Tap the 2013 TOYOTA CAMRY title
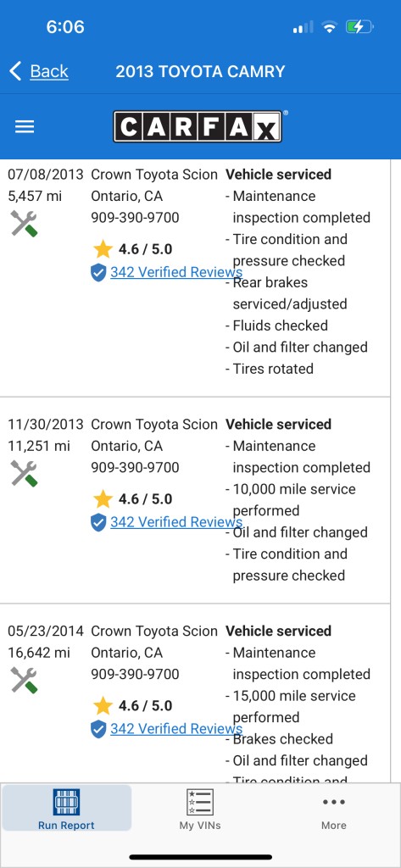Image resolution: width=401 pixels, height=868 pixels. 200,71
